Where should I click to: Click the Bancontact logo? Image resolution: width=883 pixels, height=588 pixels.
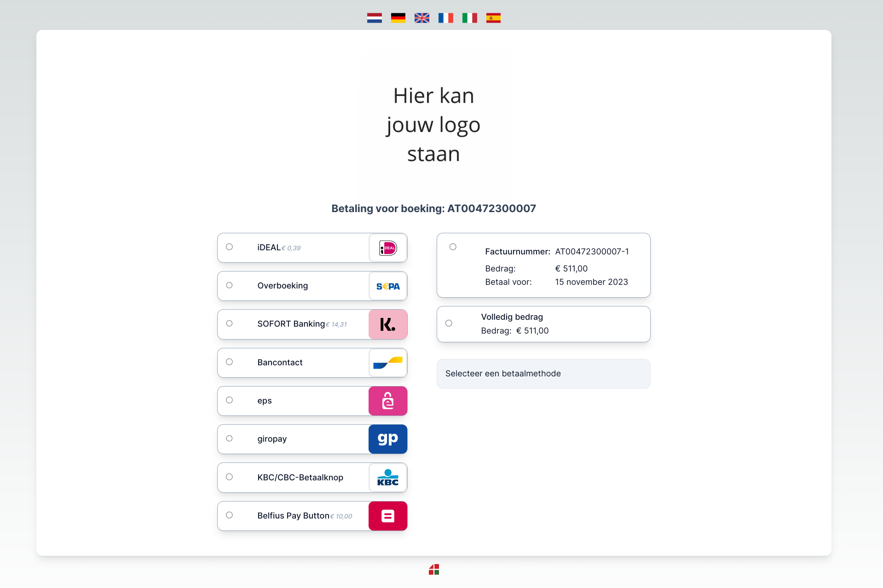pyautogui.click(x=388, y=363)
